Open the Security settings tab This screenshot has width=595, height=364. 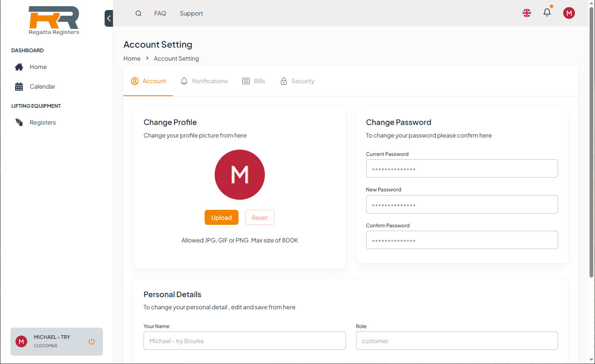(297, 81)
